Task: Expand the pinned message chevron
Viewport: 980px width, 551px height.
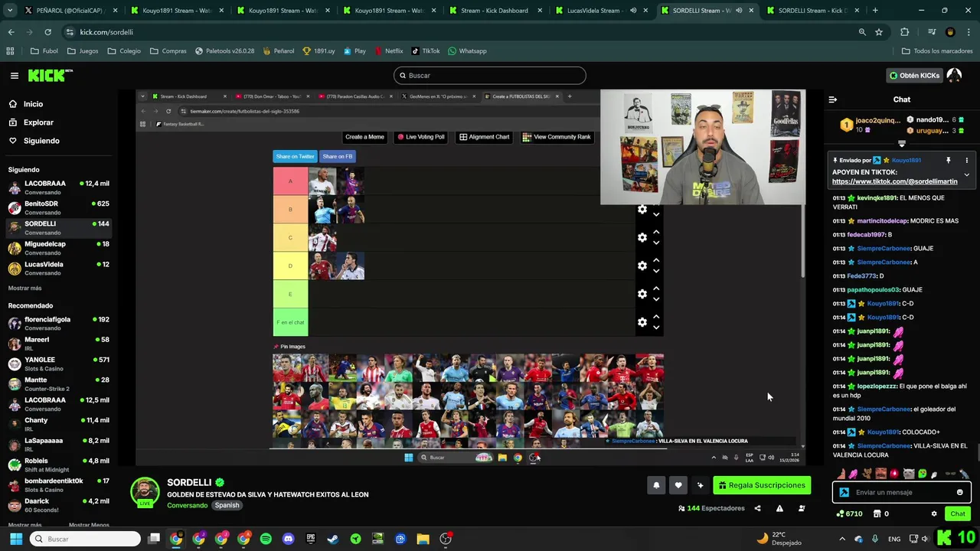Action: coord(966,175)
